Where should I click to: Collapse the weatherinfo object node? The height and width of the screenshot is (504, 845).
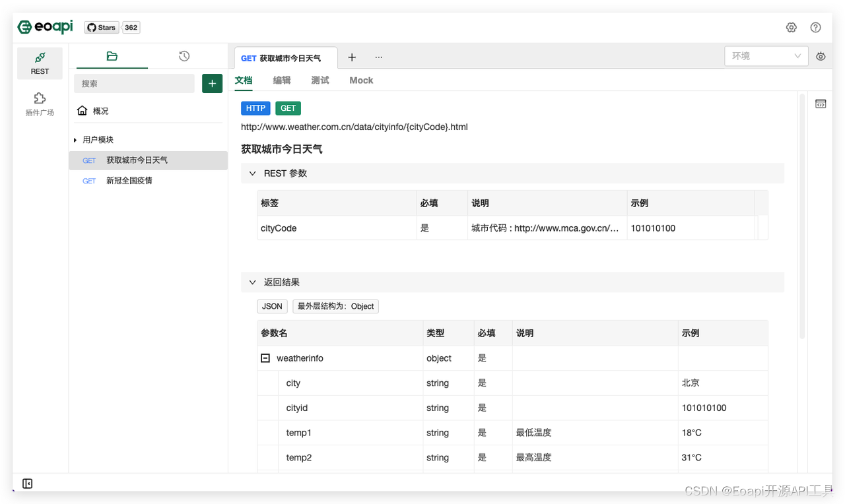click(x=265, y=358)
